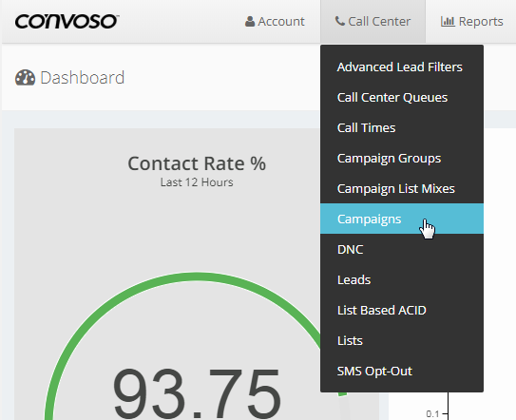Viewport: 516px width, 420px height.
Task: Open the Reports menu
Action: (472, 22)
